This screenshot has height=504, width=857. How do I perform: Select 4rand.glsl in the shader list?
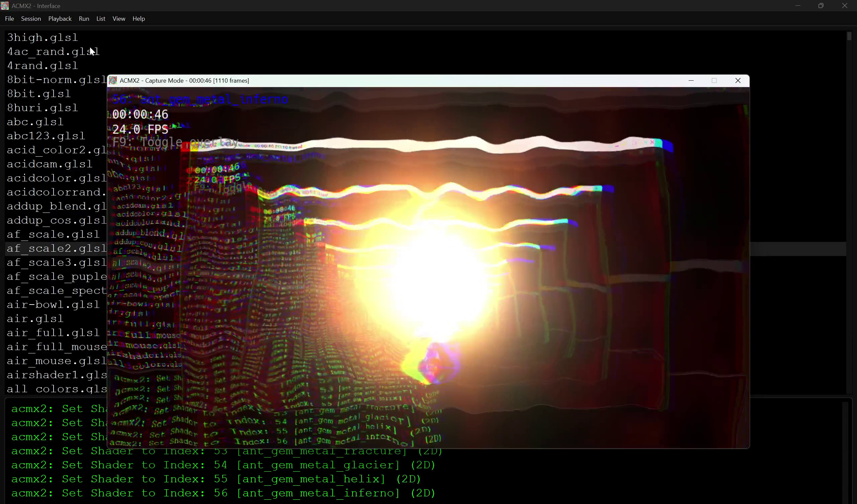point(43,66)
